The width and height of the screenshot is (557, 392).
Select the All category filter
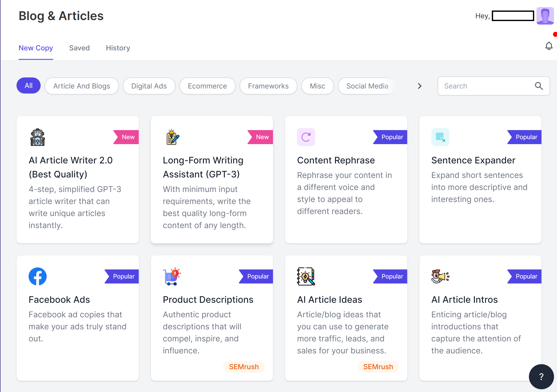pos(29,86)
